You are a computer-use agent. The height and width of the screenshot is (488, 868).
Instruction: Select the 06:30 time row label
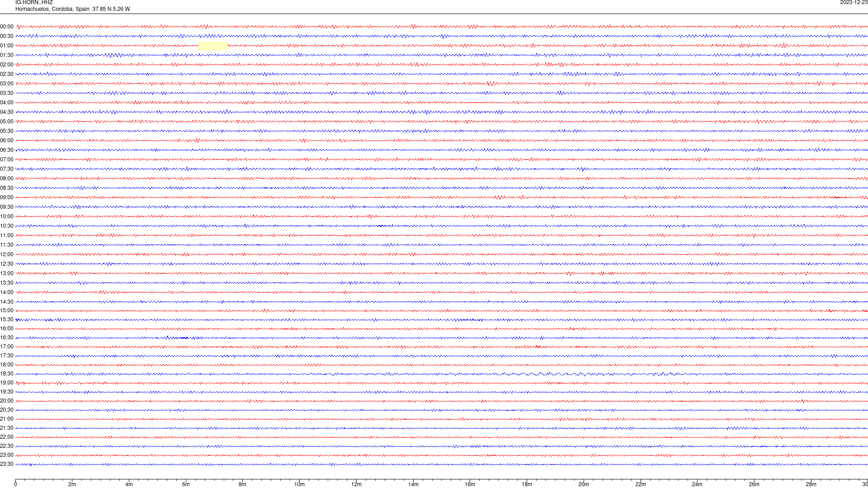point(7,150)
